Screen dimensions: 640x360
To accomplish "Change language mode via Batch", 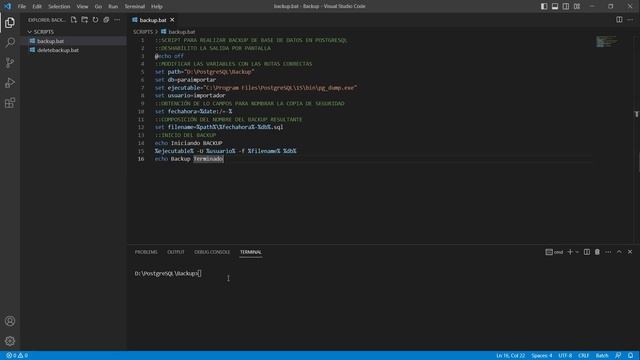I will tap(602, 356).
